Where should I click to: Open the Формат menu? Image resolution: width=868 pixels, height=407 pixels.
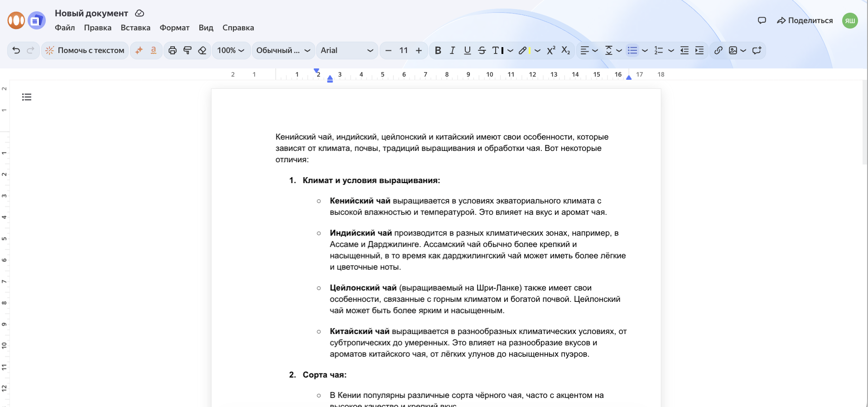click(174, 28)
